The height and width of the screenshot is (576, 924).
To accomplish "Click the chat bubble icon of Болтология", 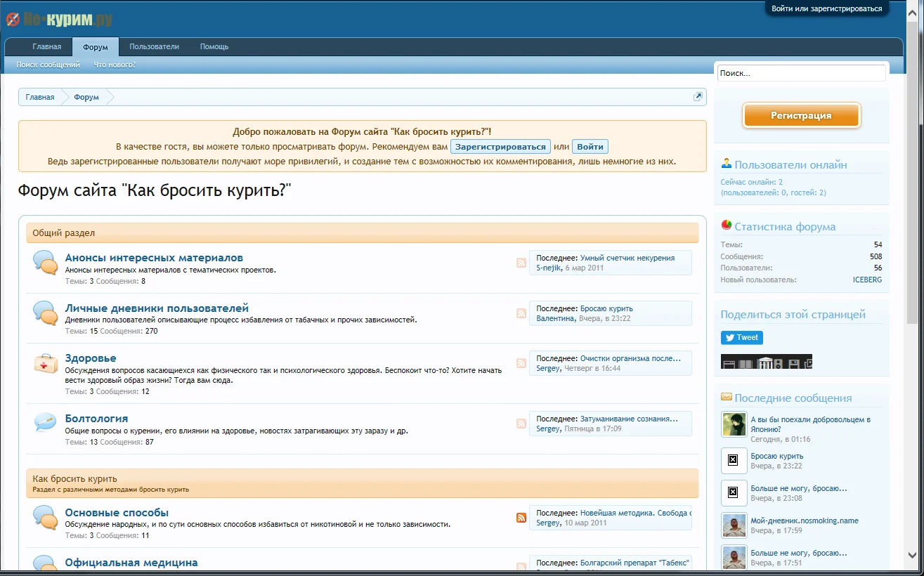I will [x=44, y=423].
